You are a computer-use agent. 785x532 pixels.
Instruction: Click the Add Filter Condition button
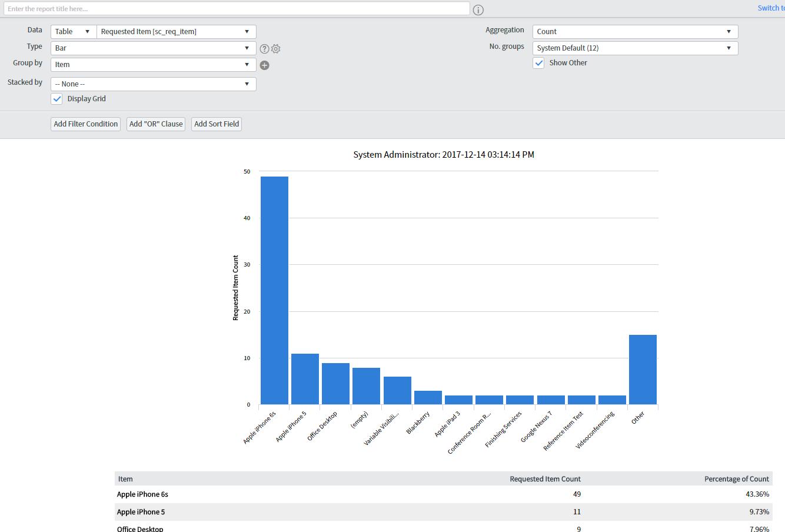coord(86,124)
